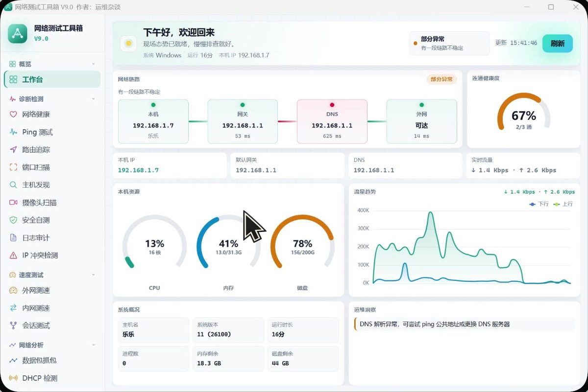
Task: Click the 外网测速 gauge icon
Action: 13,291
